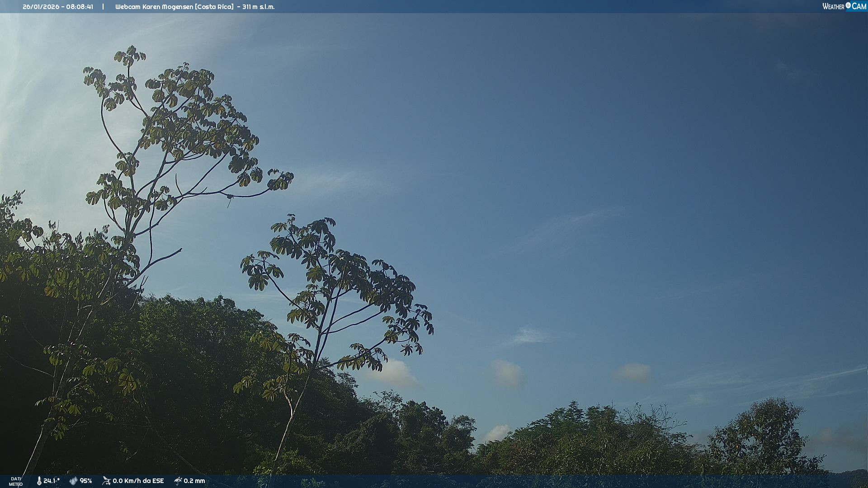
Task: Click the camera lens in WeatherCam logo
Action: [x=848, y=5]
